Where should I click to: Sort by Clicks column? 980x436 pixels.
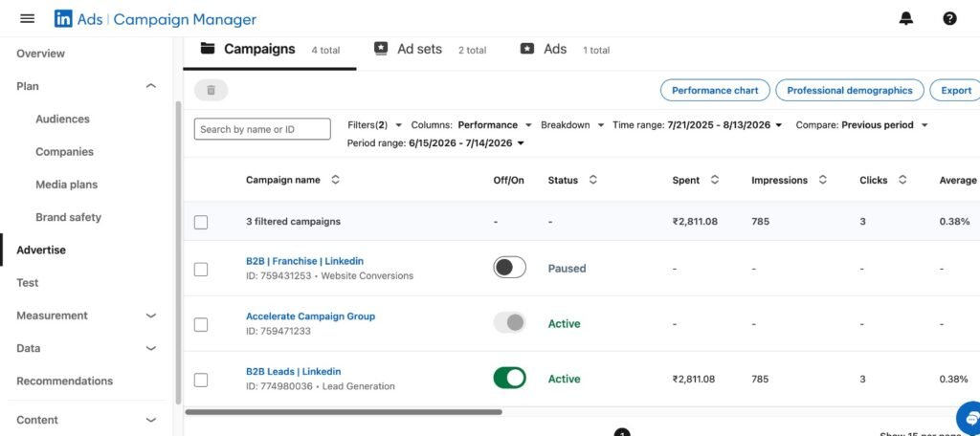(902, 180)
